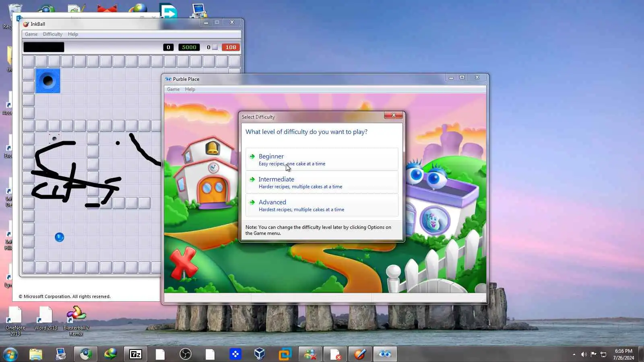Open the blank document icon right of OBS
This screenshot has width=644, height=362.
click(x=210, y=354)
